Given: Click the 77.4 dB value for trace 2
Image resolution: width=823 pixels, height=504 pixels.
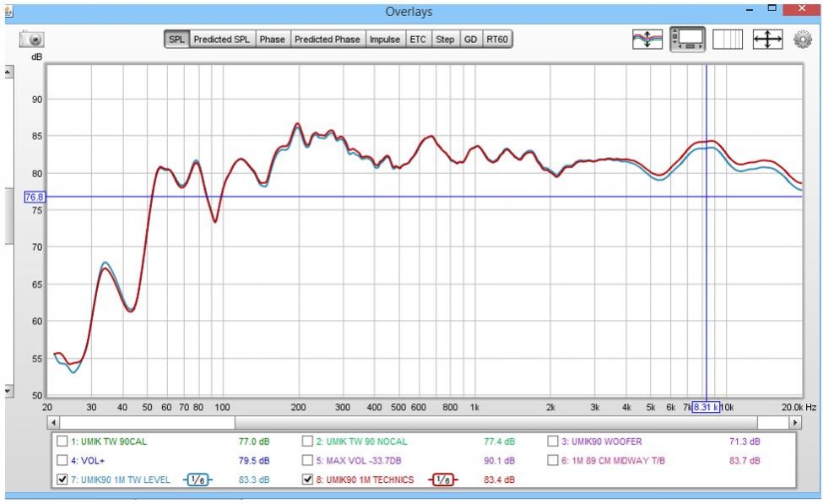Looking at the screenshot, I should pyautogui.click(x=499, y=442).
